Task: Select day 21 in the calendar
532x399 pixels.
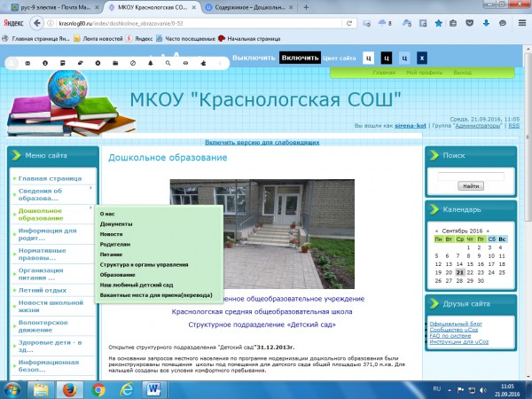Action: tap(459, 272)
